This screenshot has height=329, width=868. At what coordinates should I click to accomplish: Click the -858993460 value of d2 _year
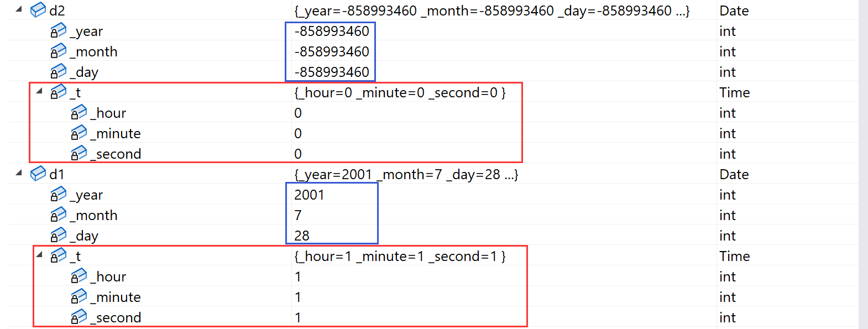point(332,31)
